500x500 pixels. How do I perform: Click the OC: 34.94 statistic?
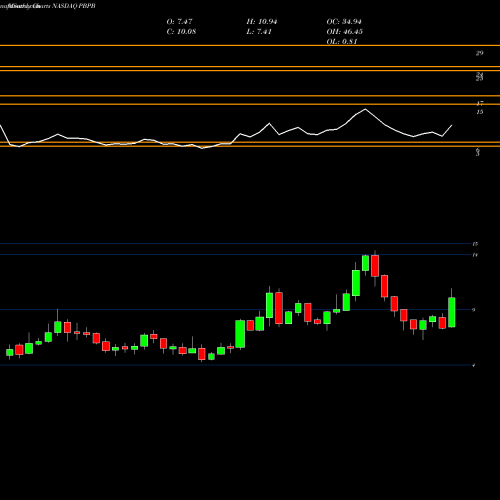[344, 22]
